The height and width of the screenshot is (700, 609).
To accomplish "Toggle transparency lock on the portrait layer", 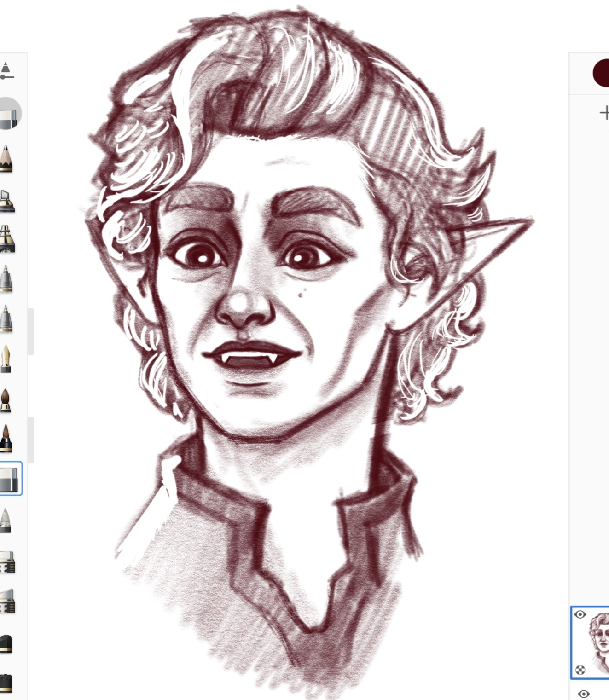I will [x=580, y=670].
